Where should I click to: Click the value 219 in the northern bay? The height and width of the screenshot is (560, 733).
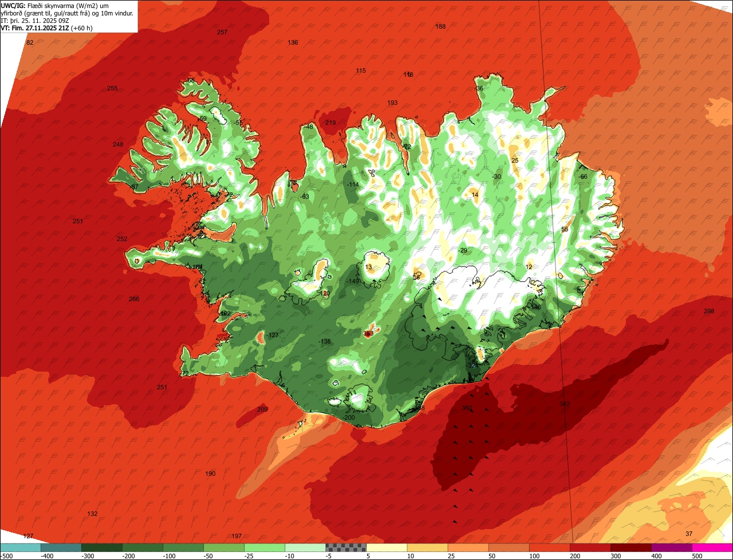tap(330, 123)
